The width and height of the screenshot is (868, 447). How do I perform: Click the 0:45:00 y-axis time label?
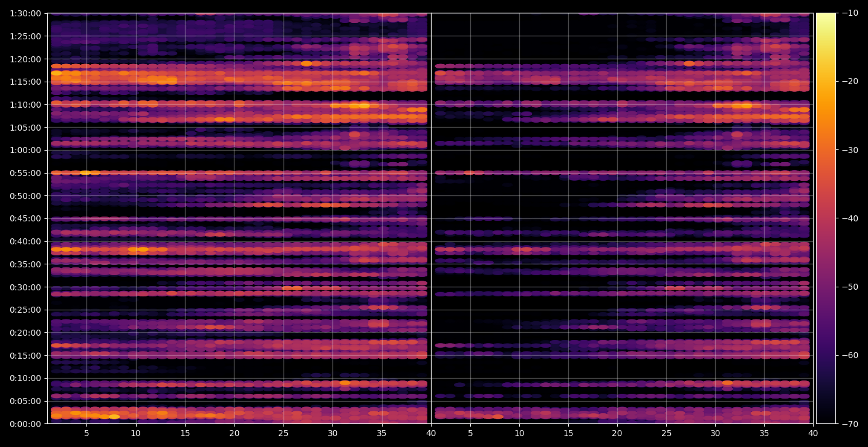pyautogui.click(x=25, y=218)
